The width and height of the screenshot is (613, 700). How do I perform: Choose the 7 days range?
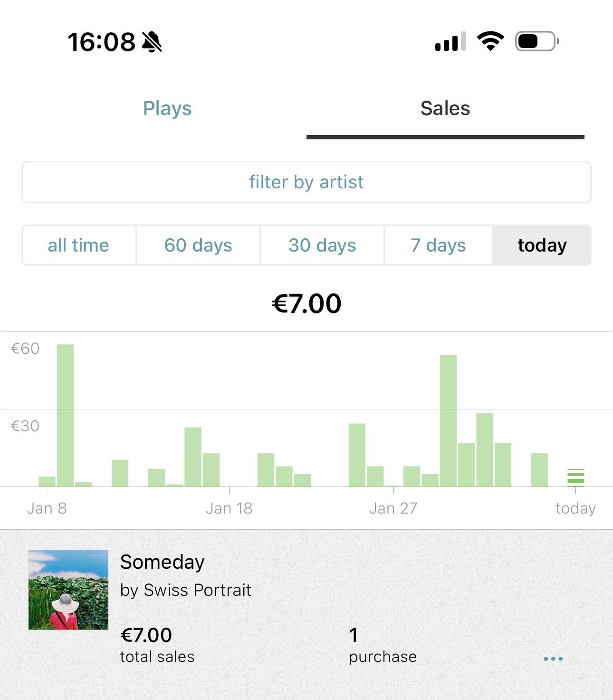pyautogui.click(x=438, y=245)
